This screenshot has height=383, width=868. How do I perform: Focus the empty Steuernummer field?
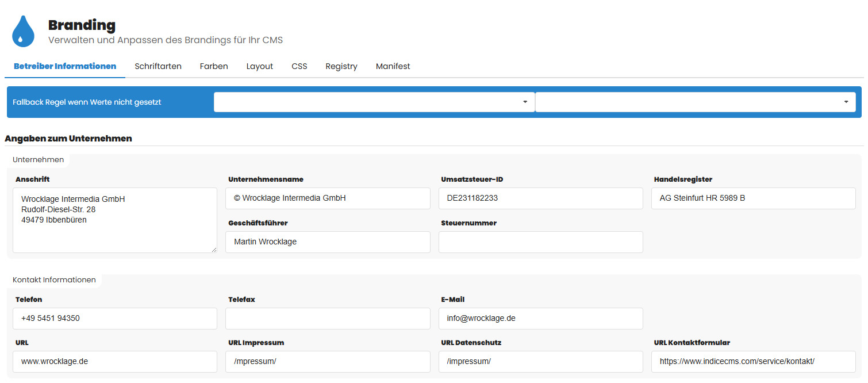[x=540, y=242]
